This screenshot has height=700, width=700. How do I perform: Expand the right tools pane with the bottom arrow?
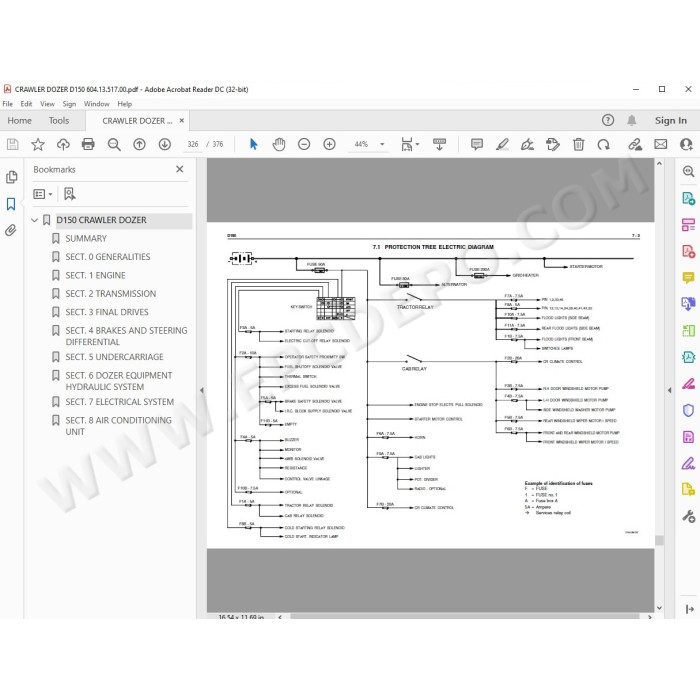pyautogui.click(x=689, y=608)
